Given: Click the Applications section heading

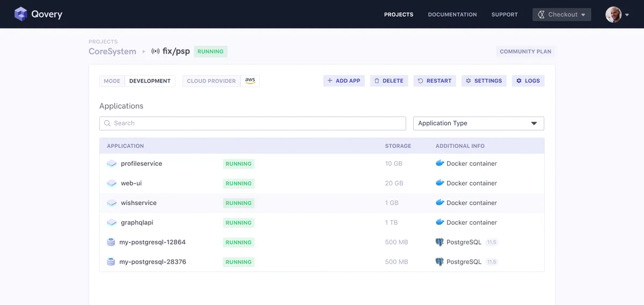Looking at the screenshot, I should click(121, 106).
